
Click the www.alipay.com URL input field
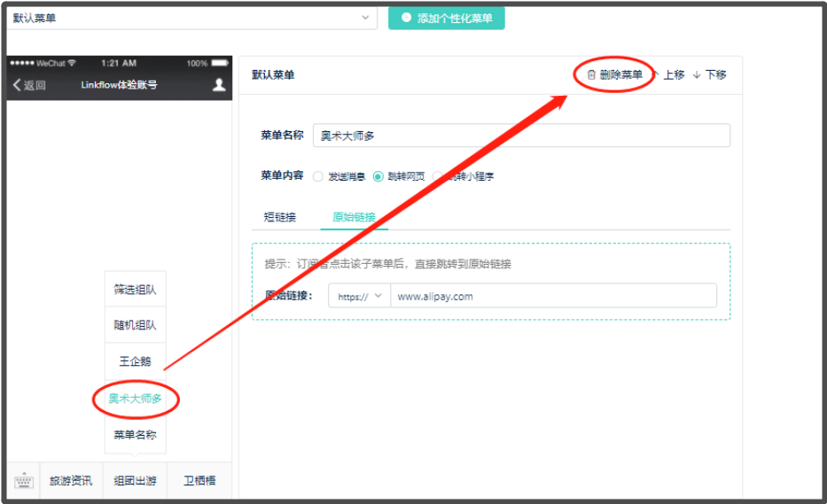click(553, 296)
